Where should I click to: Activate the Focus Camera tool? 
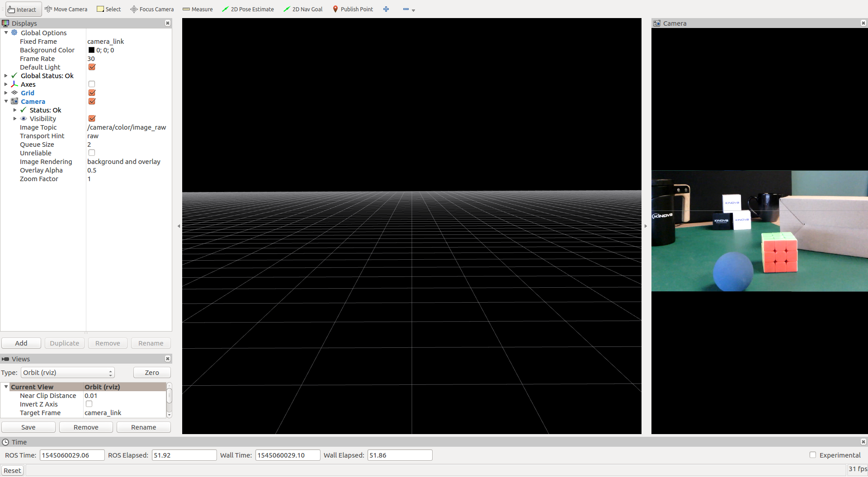tap(152, 9)
